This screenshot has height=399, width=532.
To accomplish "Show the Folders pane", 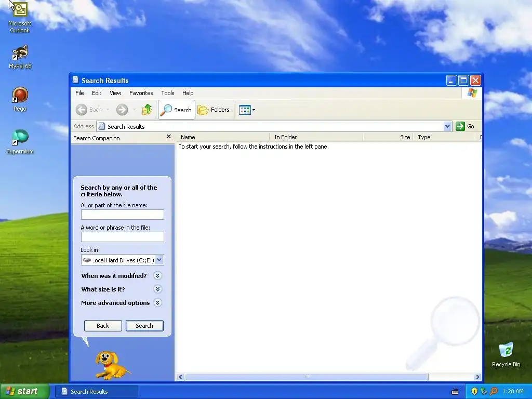I will coord(214,110).
